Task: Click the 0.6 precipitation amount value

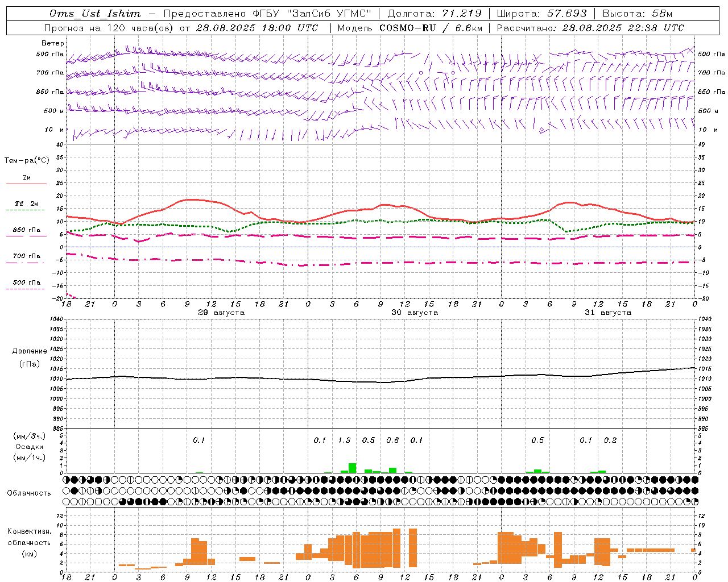Action: (x=392, y=440)
